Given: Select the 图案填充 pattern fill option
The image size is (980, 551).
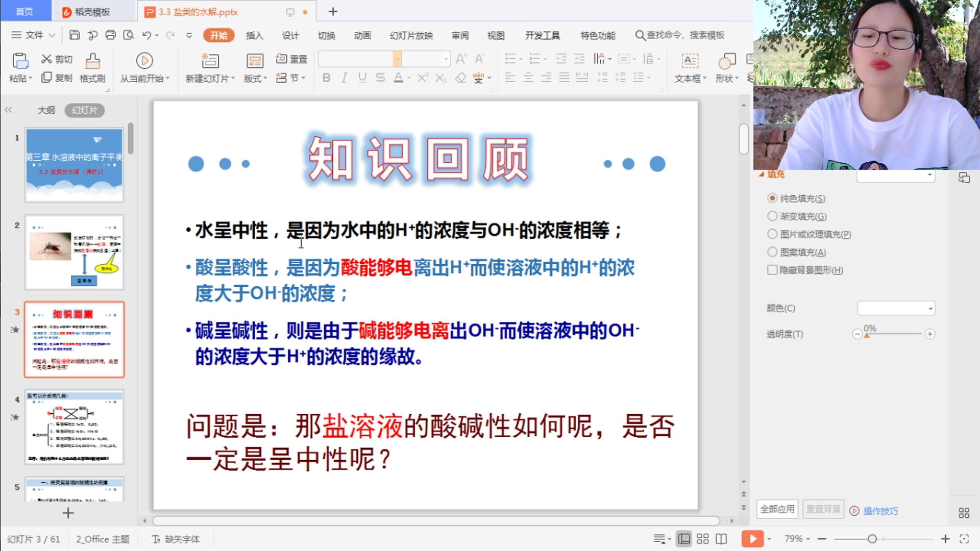Looking at the screenshot, I should (772, 252).
